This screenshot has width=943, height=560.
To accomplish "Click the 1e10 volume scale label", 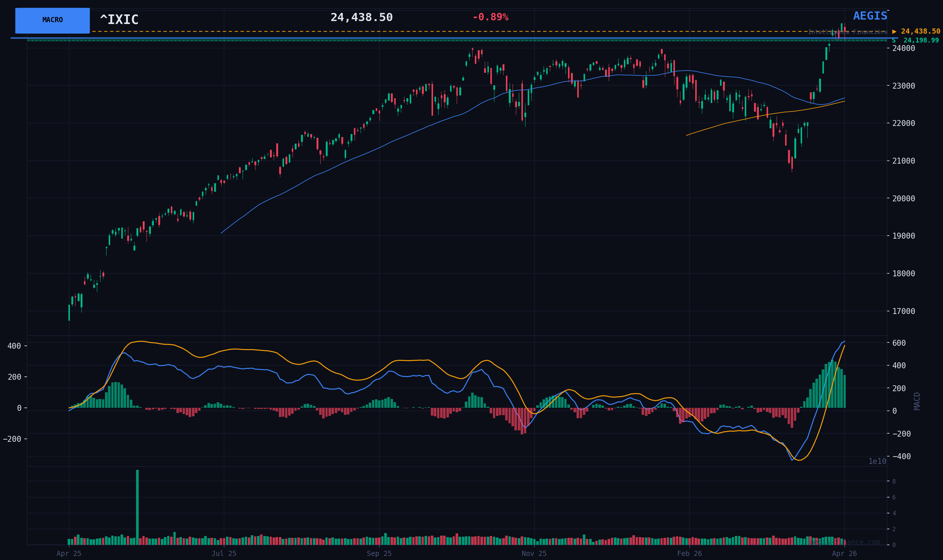I will tap(877, 461).
